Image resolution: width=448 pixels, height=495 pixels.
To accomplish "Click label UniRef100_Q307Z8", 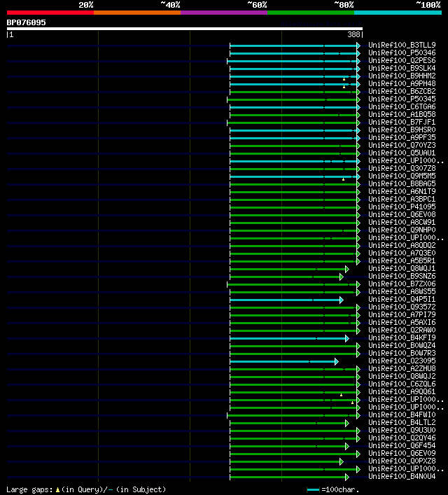I will tap(402, 168).
